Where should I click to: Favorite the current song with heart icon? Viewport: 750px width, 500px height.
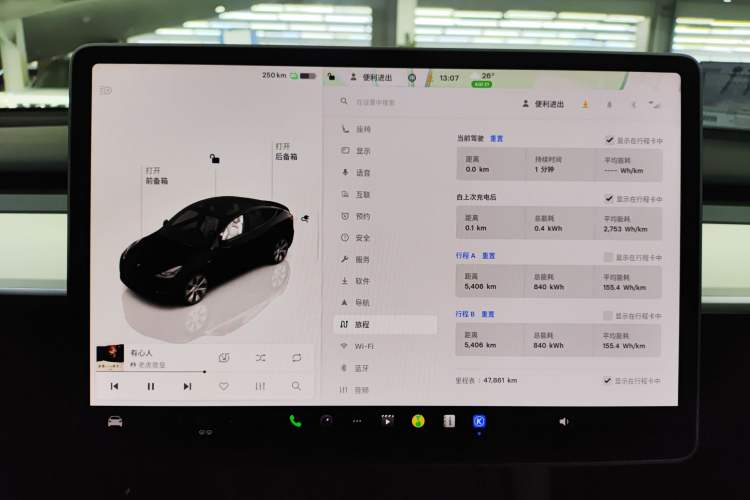[x=223, y=386]
